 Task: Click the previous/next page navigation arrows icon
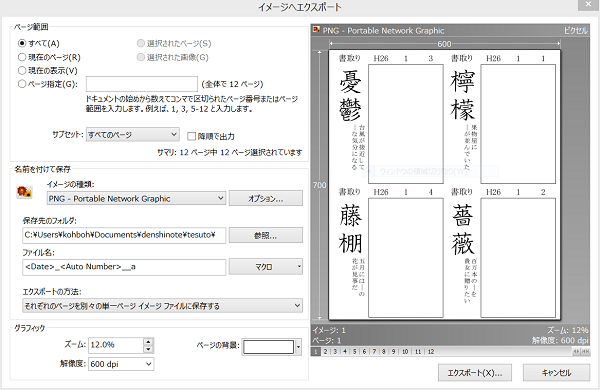pyautogui.click(x=576, y=351)
